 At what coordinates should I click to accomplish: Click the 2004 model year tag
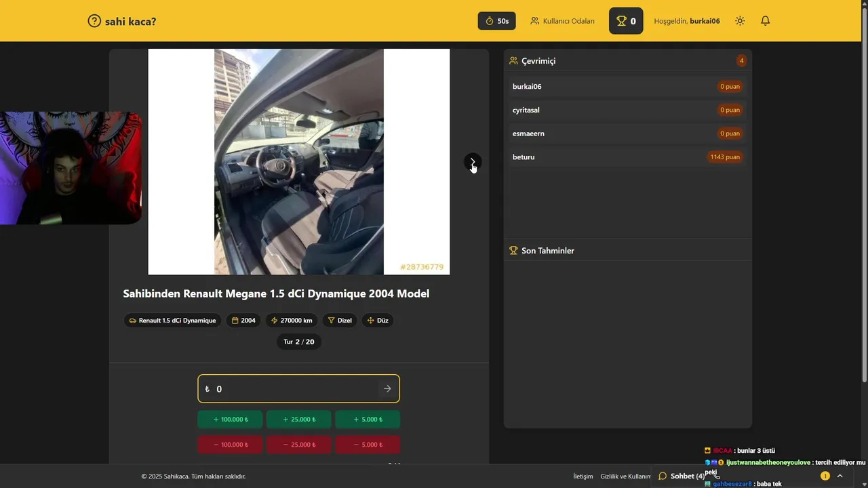(243, 321)
